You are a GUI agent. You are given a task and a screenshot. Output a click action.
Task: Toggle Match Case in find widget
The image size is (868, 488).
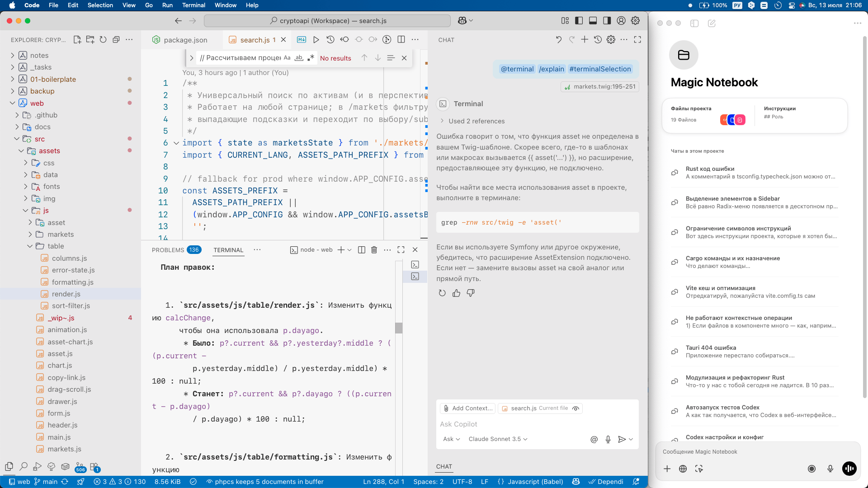coord(287,58)
